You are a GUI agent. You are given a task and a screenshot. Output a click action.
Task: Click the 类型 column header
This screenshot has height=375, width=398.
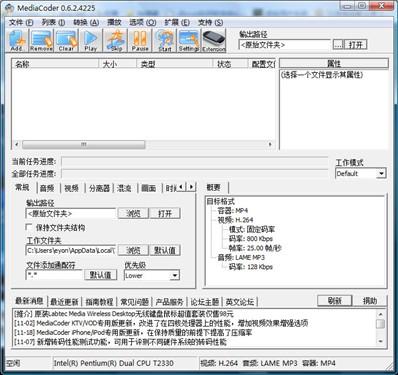175,64
